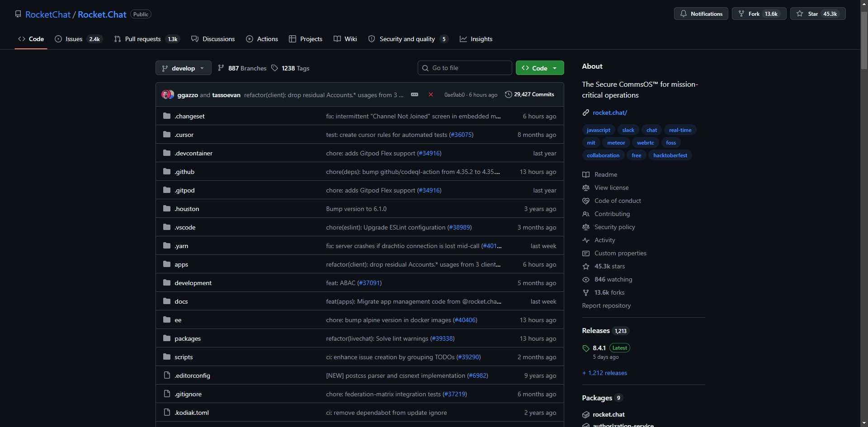868x427 pixels.
Task: Click the .devcontainer folder icon
Action: tap(167, 153)
